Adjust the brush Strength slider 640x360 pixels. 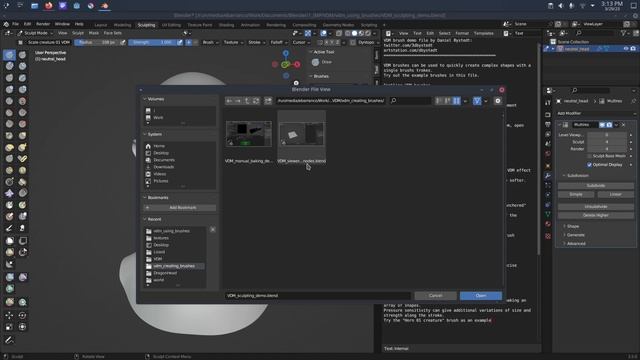coord(152,42)
